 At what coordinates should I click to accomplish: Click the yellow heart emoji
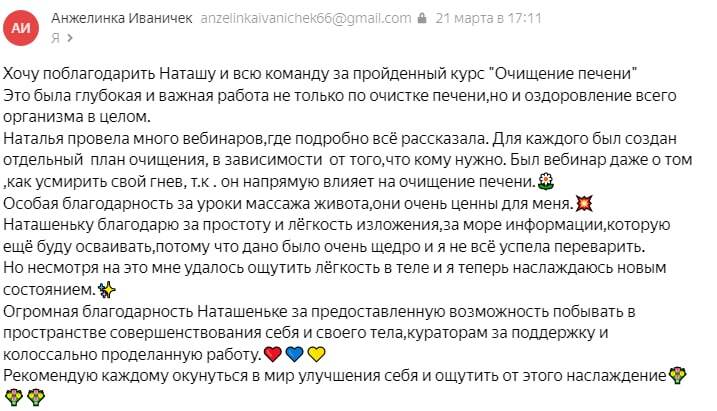click(x=316, y=354)
